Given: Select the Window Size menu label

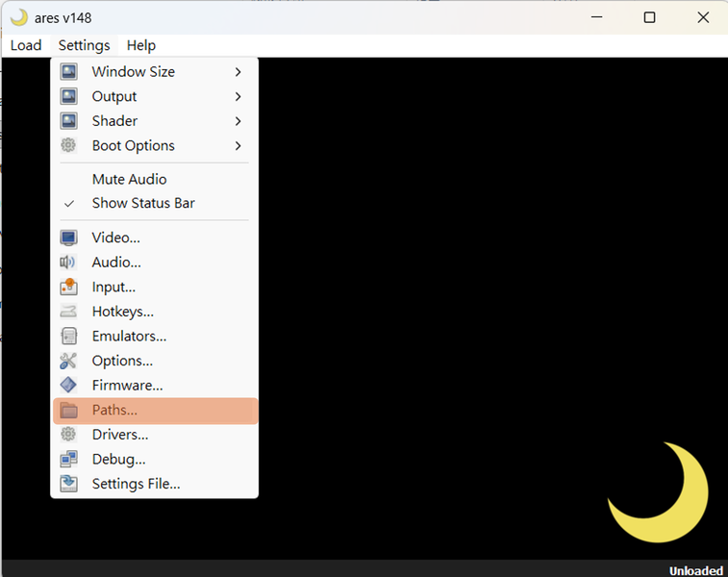Looking at the screenshot, I should point(134,72).
